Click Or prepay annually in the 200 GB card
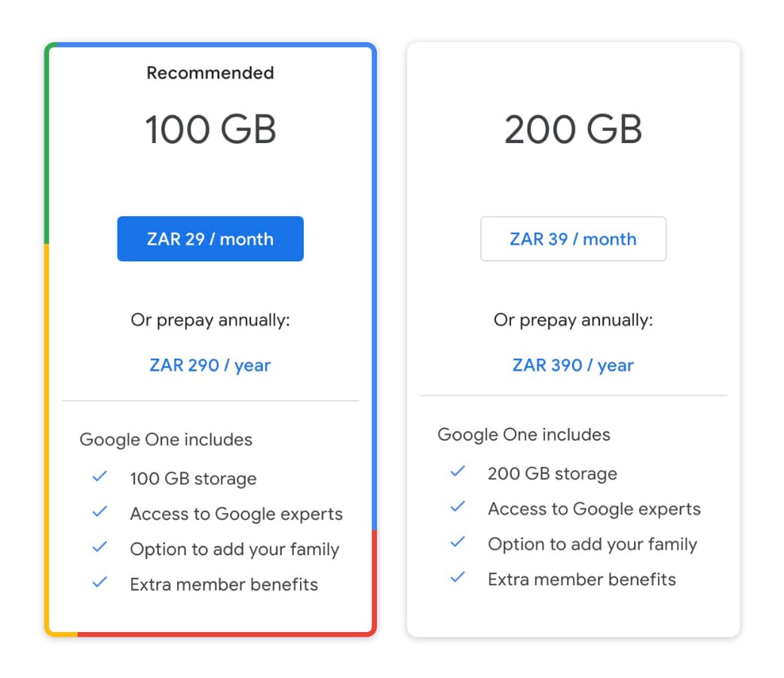This screenshot has width=784, height=678. click(573, 320)
